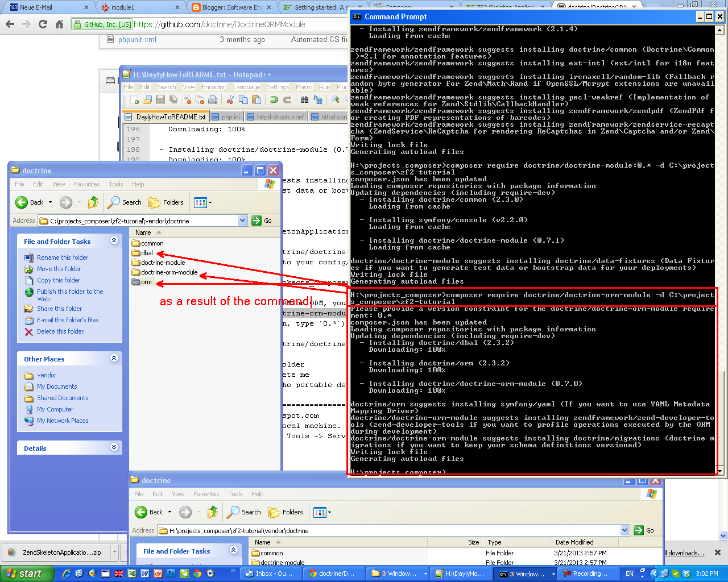The width and height of the screenshot is (728, 582).
Task: Click the Save All icon in Notepad++
Action: pyautogui.click(x=173, y=100)
